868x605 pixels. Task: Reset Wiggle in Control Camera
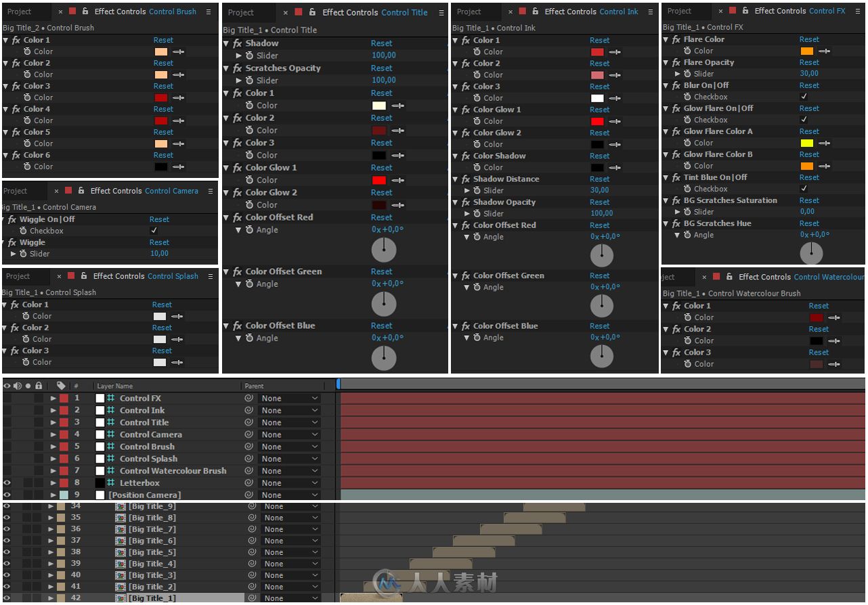(159, 242)
